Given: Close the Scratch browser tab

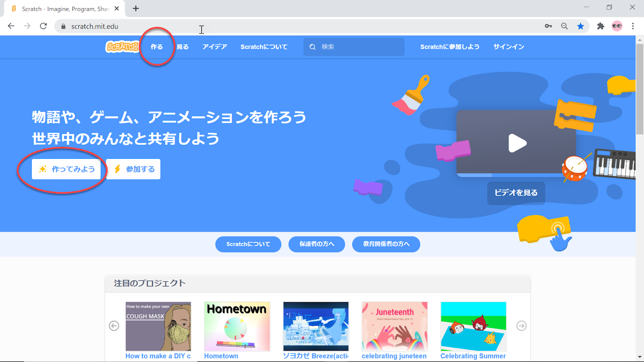Looking at the screenshot, I should pos(117,8).
